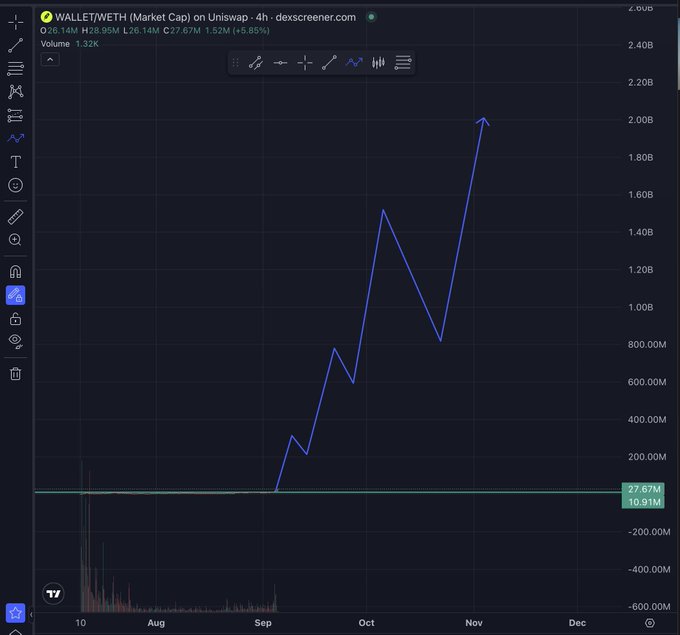Toggle lock all drawing tools padlock
Image resolution: width=680 pixels, height=635 pixels.
(16, 319)
